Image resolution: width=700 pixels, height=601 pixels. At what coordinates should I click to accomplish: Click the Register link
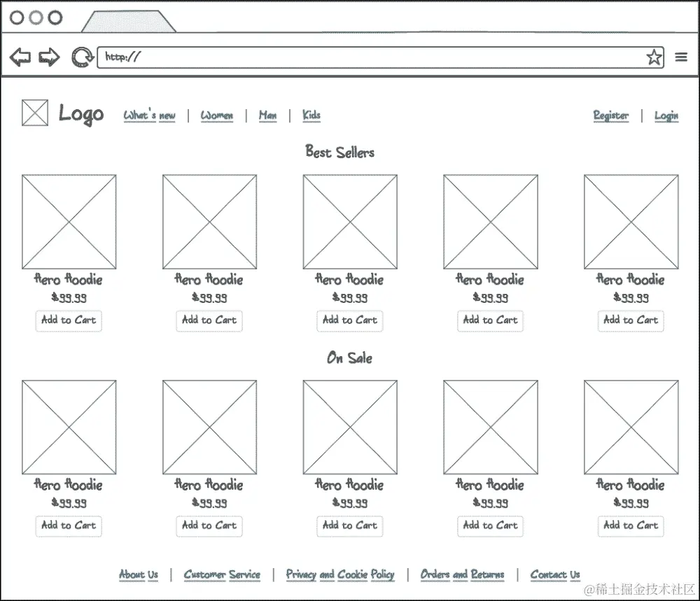[610, 115]
